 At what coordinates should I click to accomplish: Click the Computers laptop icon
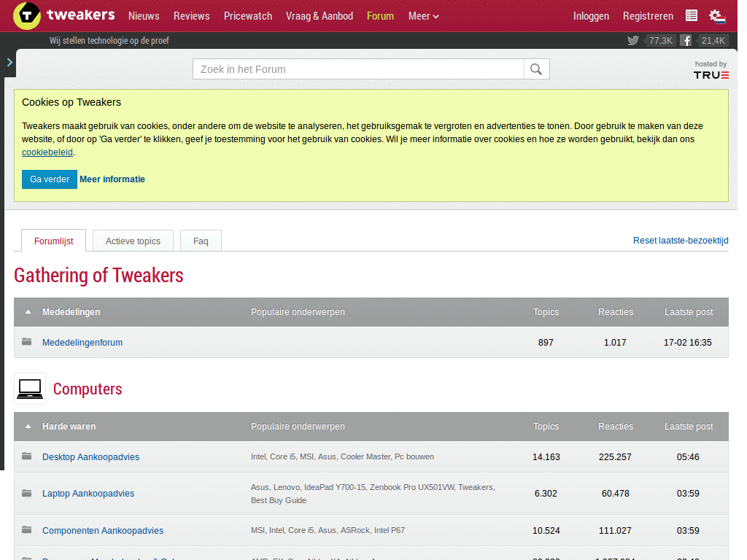click(x=30, y=389)
